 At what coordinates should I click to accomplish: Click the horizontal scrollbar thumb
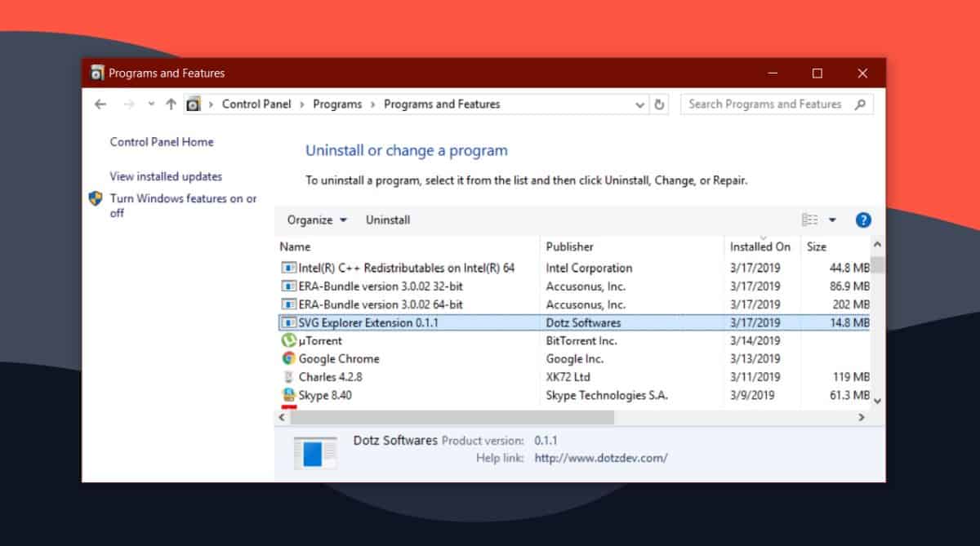pos(452,417)
